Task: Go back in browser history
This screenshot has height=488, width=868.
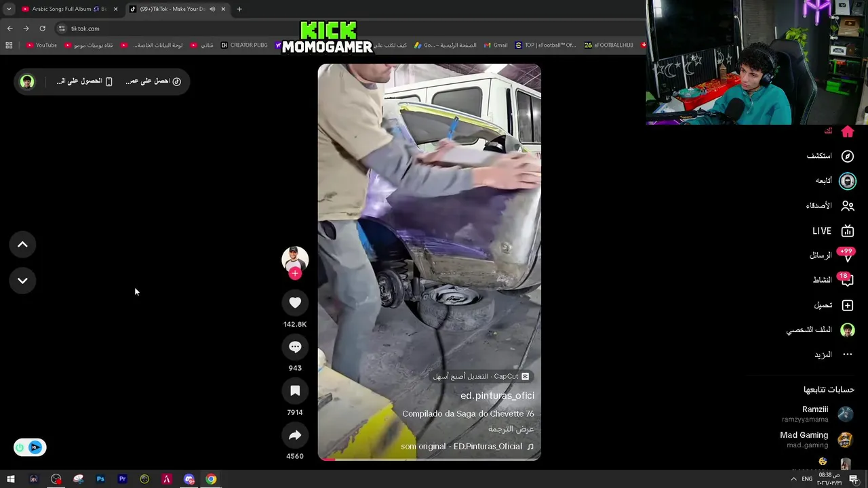Action: pyautogui.click(x=9, y=28)
